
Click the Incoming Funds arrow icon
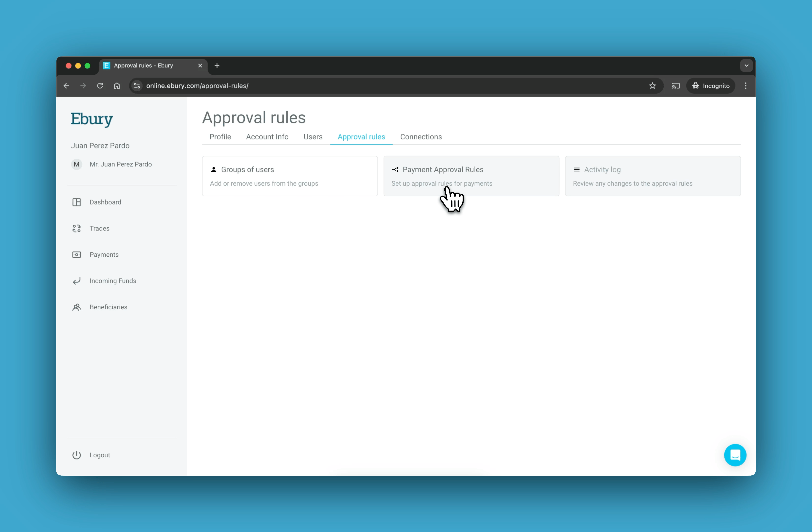pos(77,281)
